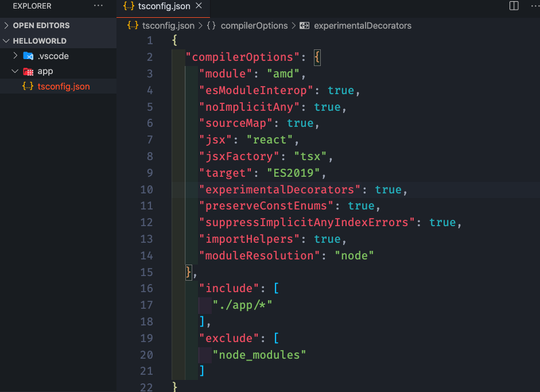Click the "tsx" string value

coord(310,156)
